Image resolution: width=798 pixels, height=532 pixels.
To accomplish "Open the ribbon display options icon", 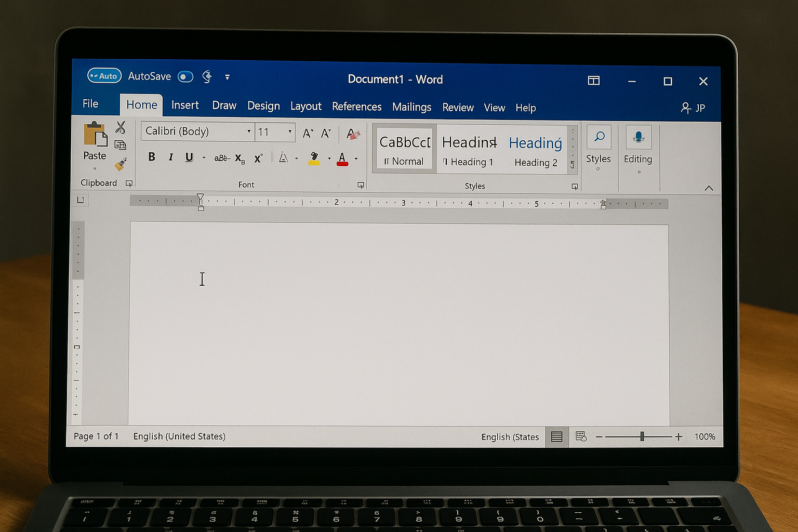I will tap(594, 81).
